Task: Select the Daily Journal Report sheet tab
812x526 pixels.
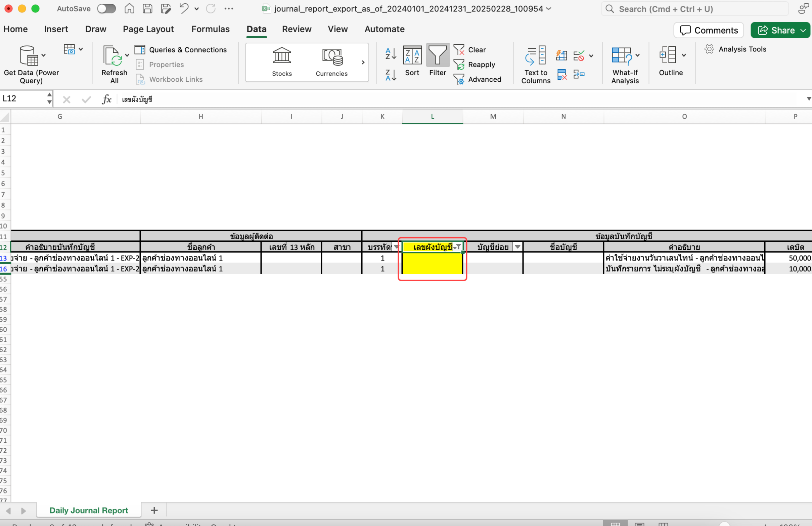Action: 89,510
